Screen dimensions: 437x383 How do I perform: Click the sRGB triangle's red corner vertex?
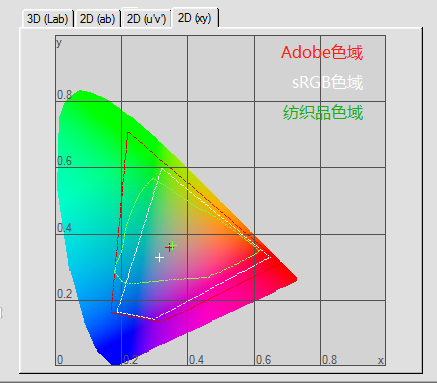coord(270,257)
